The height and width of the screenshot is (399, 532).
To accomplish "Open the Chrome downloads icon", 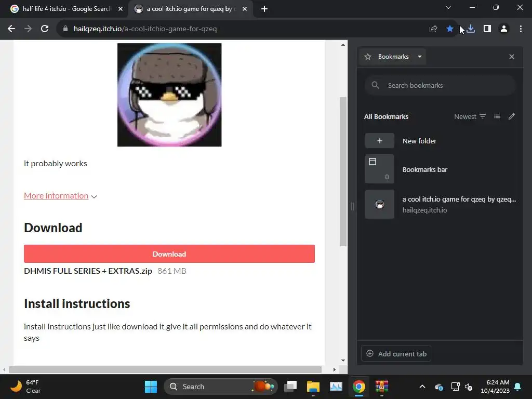I will click(471, 29).
